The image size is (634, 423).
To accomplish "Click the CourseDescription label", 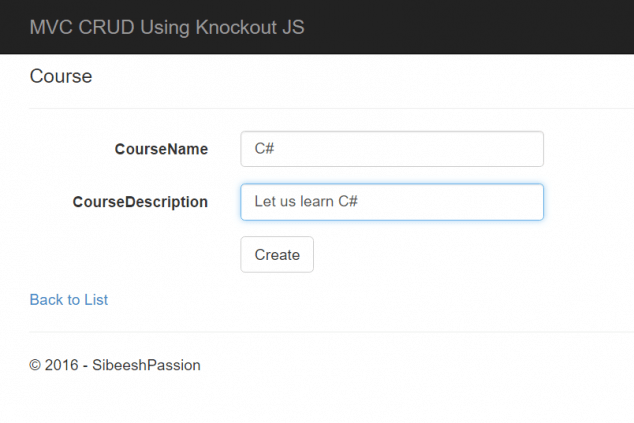I will [x=140, y=202].
